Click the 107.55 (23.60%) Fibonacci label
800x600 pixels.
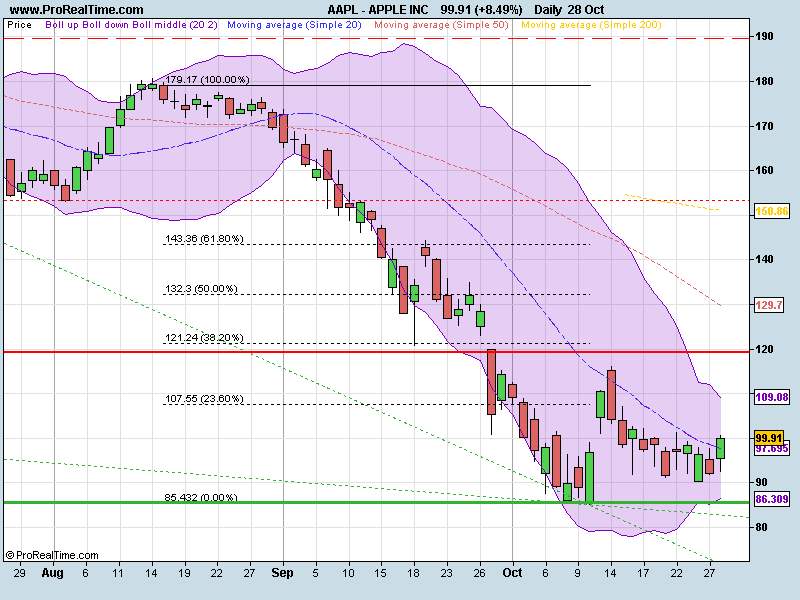(x=204, y=398)
